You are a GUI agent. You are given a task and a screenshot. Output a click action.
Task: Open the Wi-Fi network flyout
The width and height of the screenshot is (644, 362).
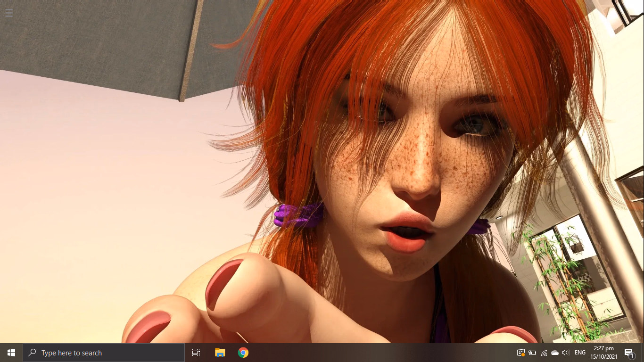(x=544, y=353)
